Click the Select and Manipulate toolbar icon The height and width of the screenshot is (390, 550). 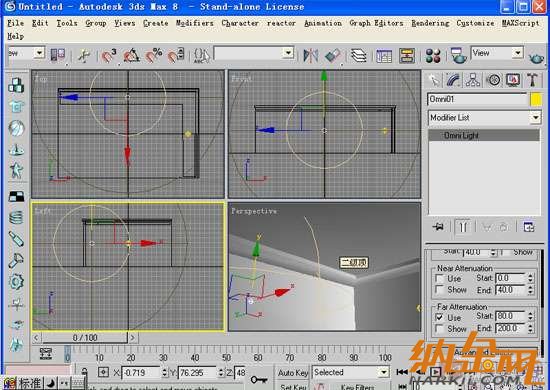click(x=84, y=55)
